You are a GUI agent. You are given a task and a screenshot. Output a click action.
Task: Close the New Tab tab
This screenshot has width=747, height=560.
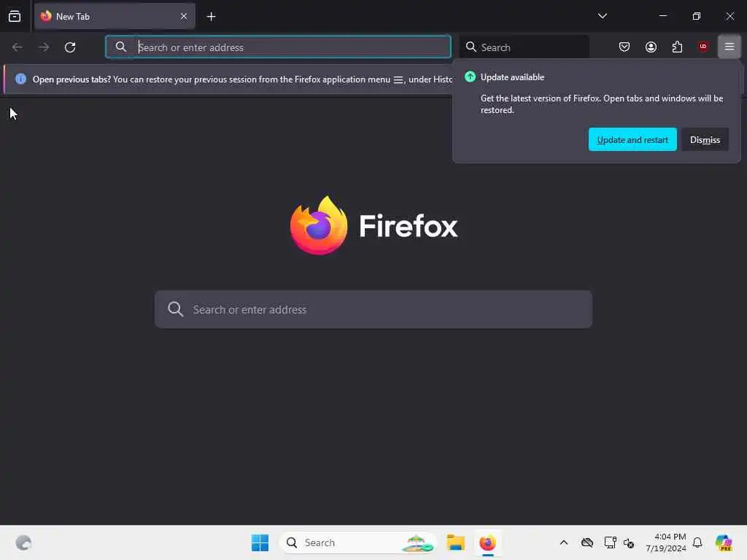pos(184,17)
